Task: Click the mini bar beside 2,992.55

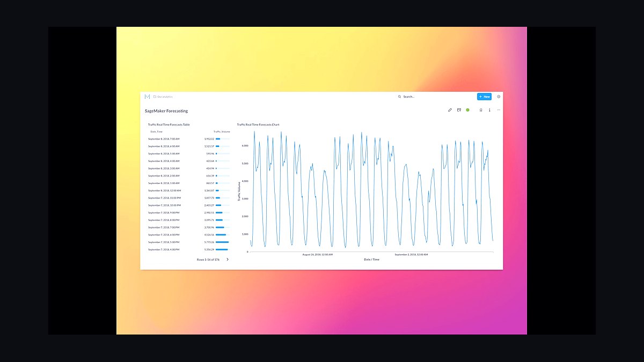Action: [222, 212]
